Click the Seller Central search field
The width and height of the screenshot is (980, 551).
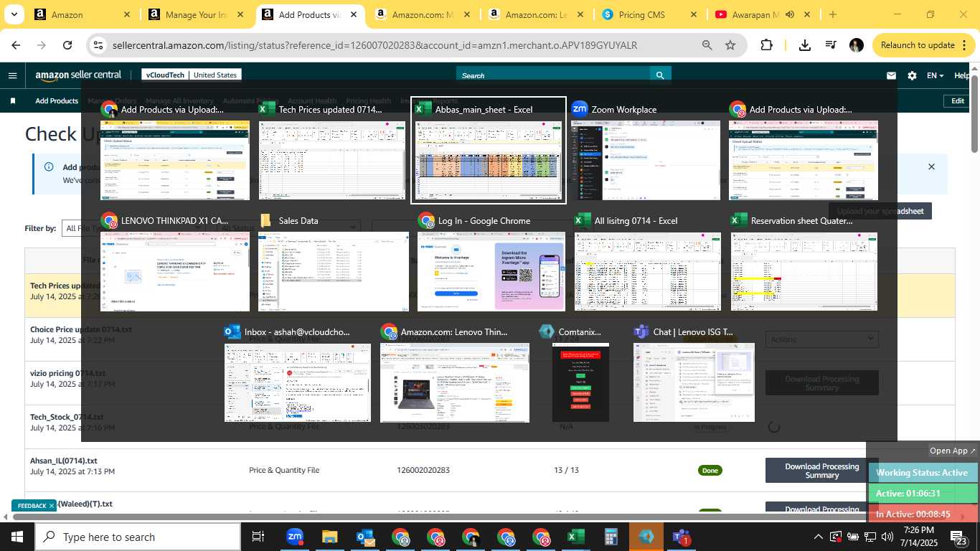[553, 75]
